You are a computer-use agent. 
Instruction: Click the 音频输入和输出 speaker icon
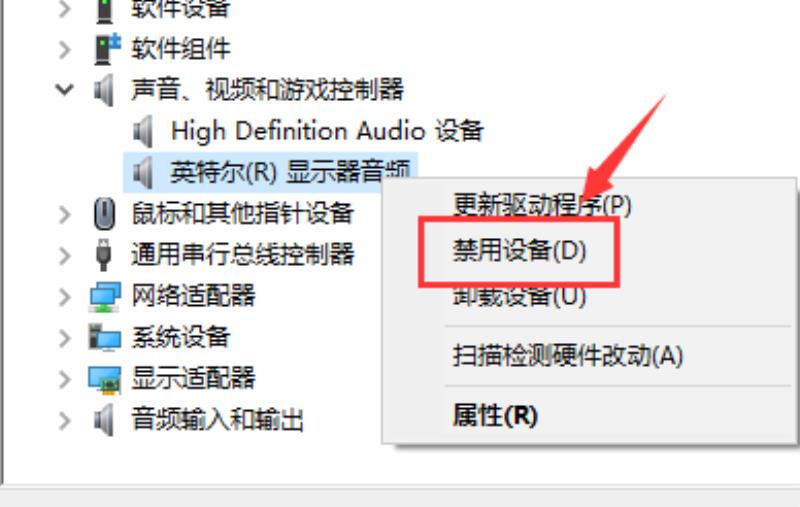click(x=104, y=420)
